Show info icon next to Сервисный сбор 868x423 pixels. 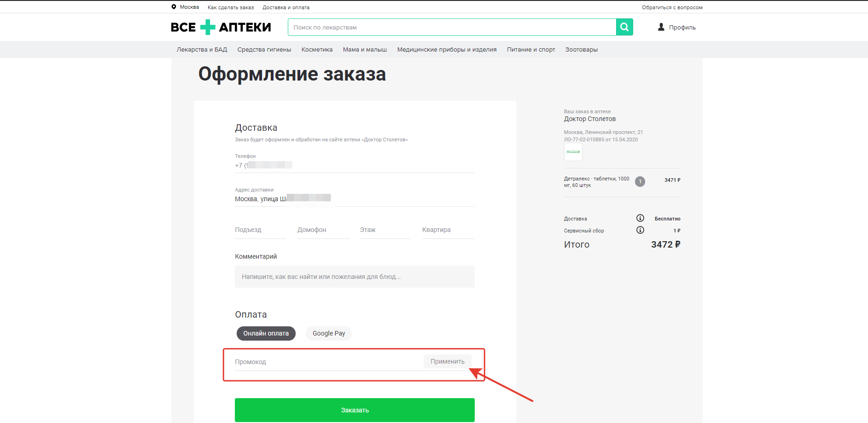(x=640, y=230)
